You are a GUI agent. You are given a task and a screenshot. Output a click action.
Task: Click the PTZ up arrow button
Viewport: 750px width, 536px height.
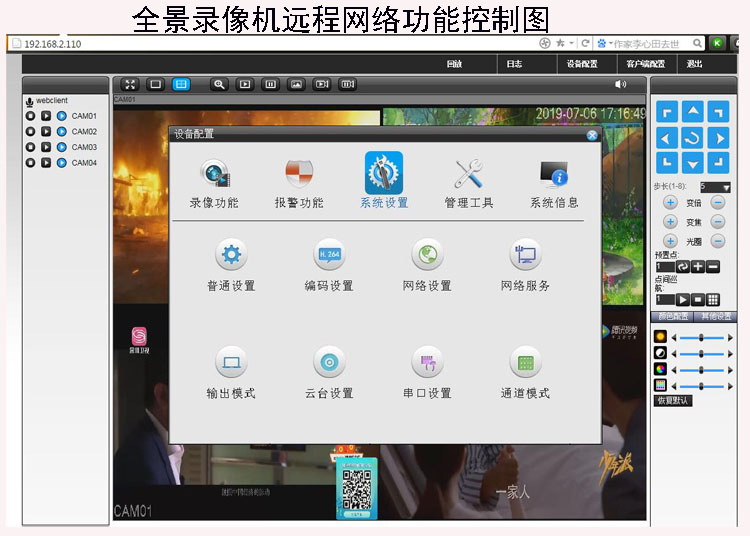[x=692, y=111]
